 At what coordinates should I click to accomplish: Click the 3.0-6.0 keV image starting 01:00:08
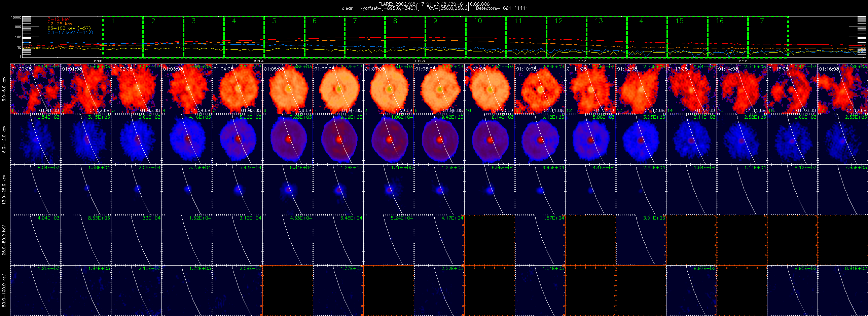click(36, 88)
